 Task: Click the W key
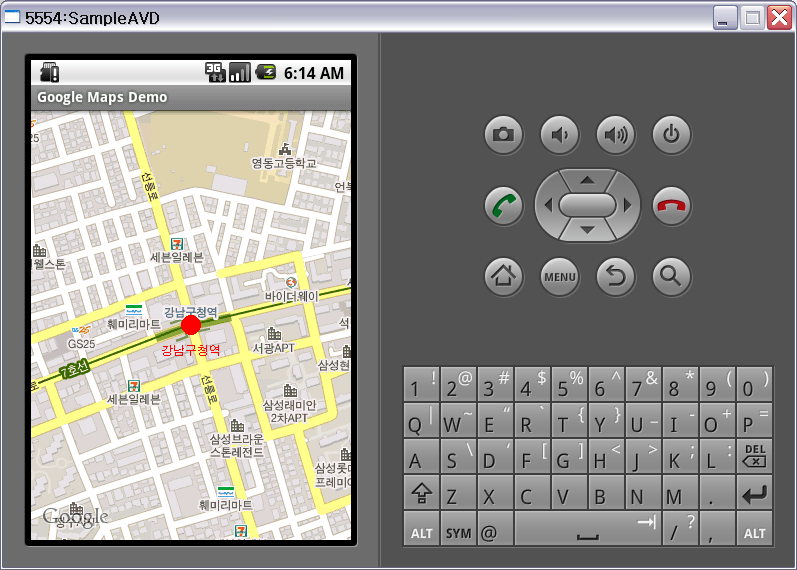(x=458, y=420)
